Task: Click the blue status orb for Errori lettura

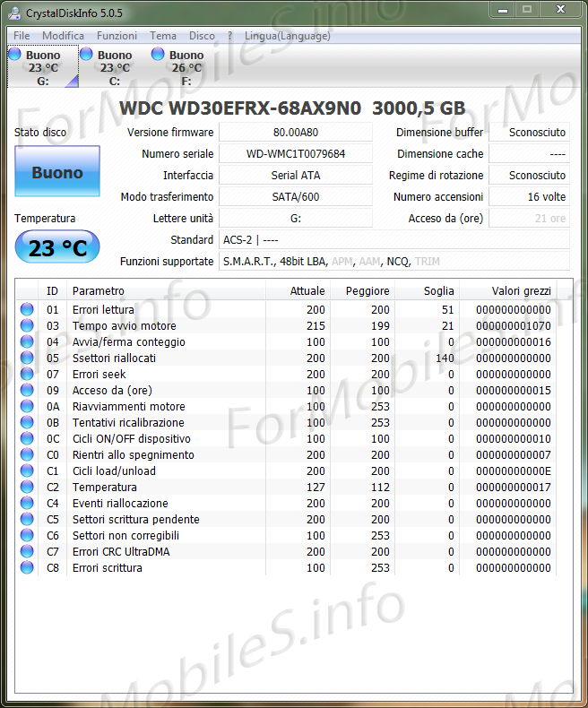Action: (x=27, y=310)
